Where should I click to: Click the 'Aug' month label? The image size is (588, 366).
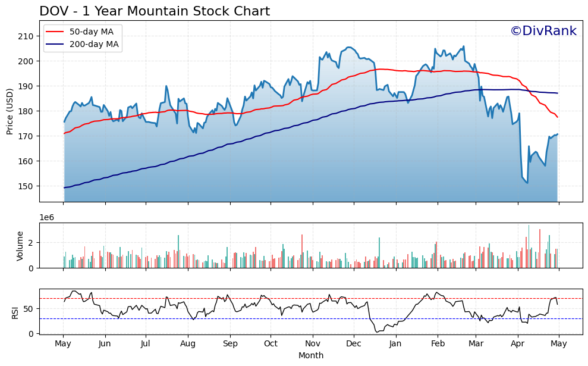point(188,344)
